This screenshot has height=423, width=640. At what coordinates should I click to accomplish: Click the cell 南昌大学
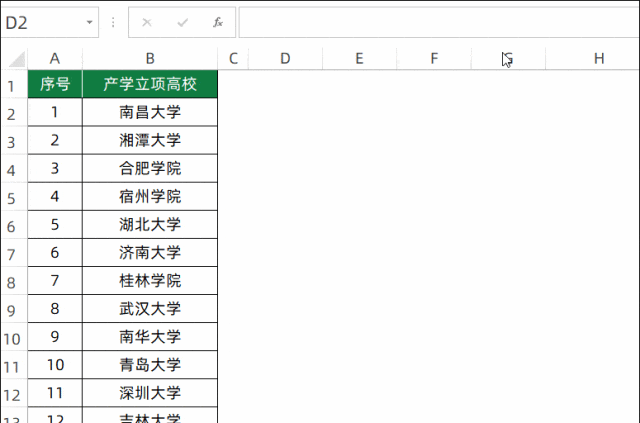(150, 112)
